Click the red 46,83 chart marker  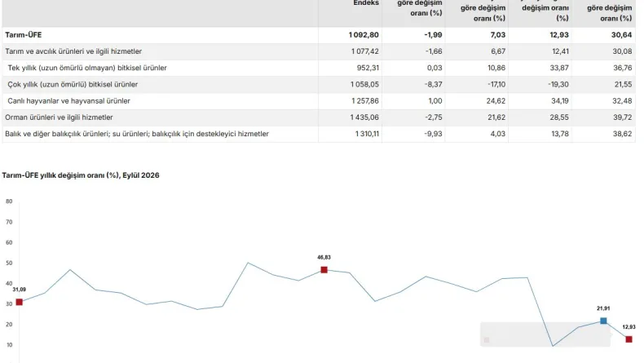[x=324, y=270]
